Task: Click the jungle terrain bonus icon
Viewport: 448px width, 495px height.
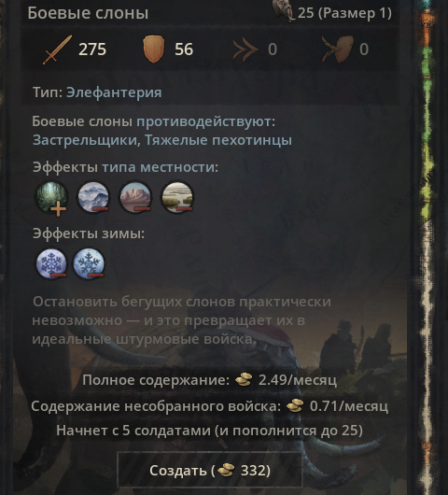Action: 51,198
